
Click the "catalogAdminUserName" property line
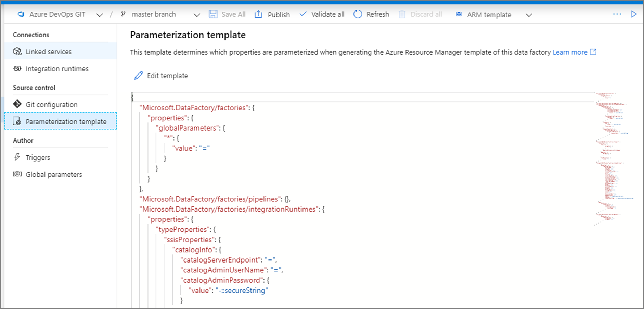pyautogui.click(x=232, y=270)
